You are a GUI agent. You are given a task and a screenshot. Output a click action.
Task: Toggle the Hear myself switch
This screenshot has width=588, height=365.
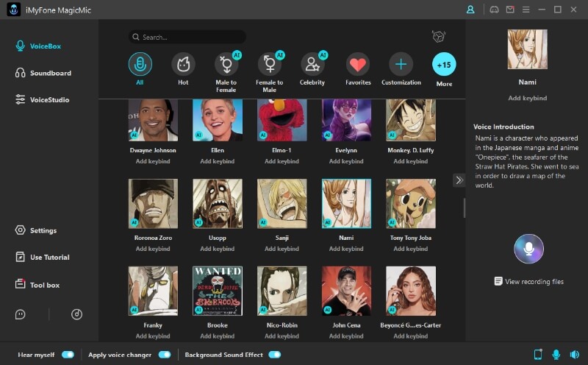point(68,355)
